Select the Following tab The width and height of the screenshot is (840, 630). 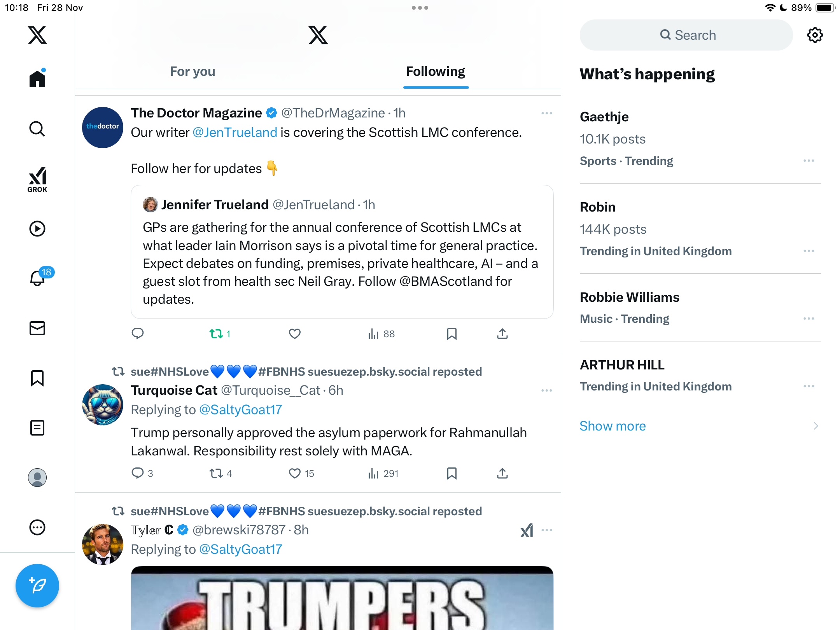point(436,72)
